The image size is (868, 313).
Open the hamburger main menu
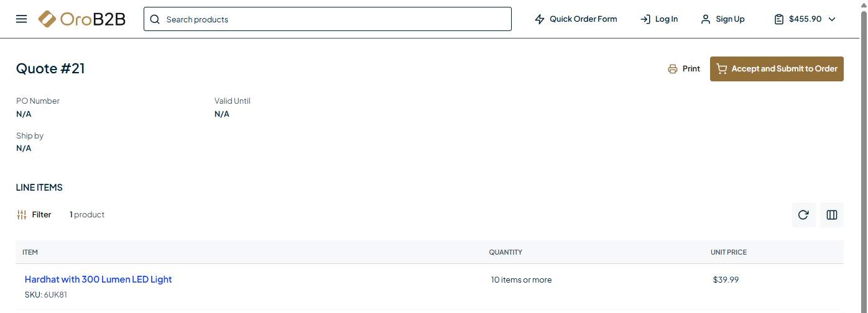point(21,19)
